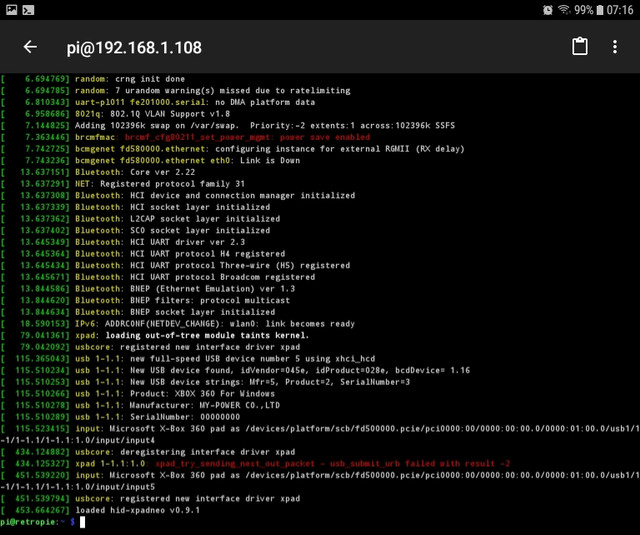Tap 'loading out-of-tree module taints kernel' line
The height and width of the screenshot is (535, 640).
(155, 335)
